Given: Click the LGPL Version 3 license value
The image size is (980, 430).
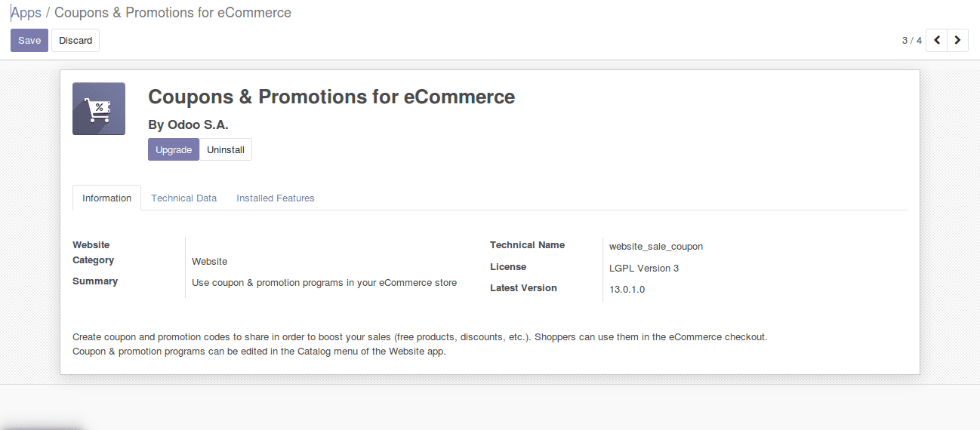Looking at the screenshot, I should coord(644,268).
